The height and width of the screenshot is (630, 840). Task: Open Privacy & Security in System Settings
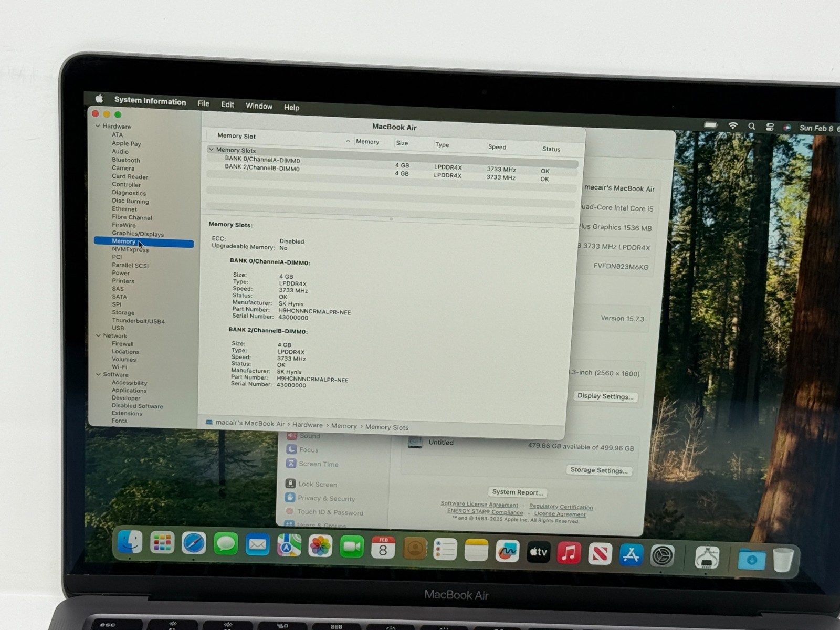326,498
